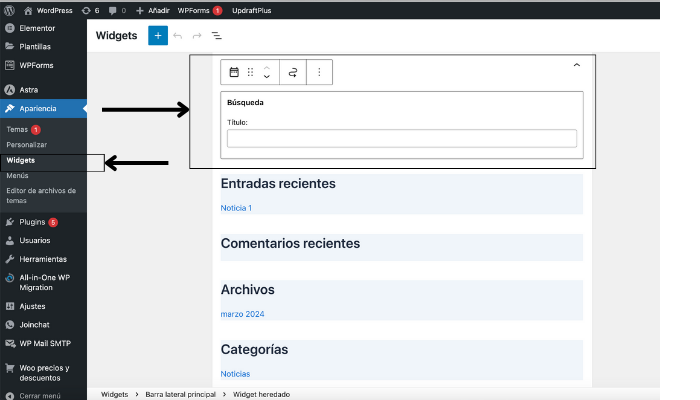Open the list view icon
The width and height of the screenshot is (700, 400).
tap(216, 36)
